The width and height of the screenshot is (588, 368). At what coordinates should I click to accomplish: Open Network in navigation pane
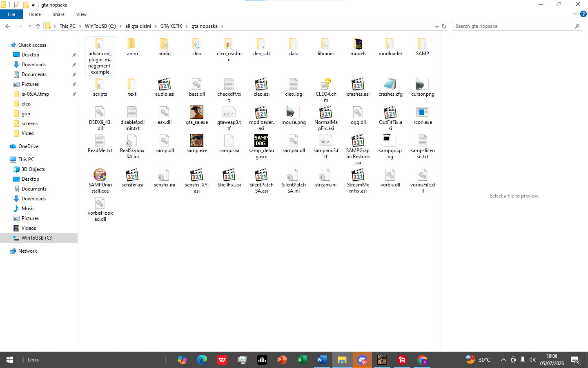tap(27, 251)
